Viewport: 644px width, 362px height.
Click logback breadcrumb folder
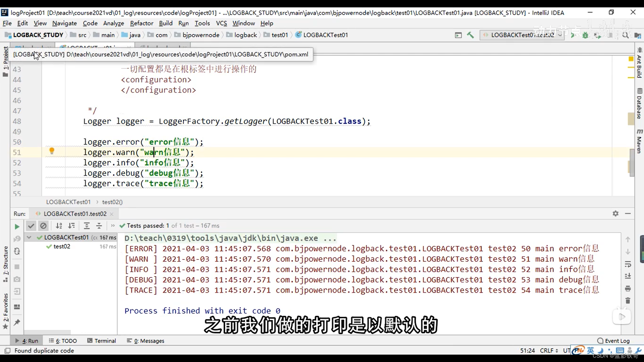[x=241, y=35]
